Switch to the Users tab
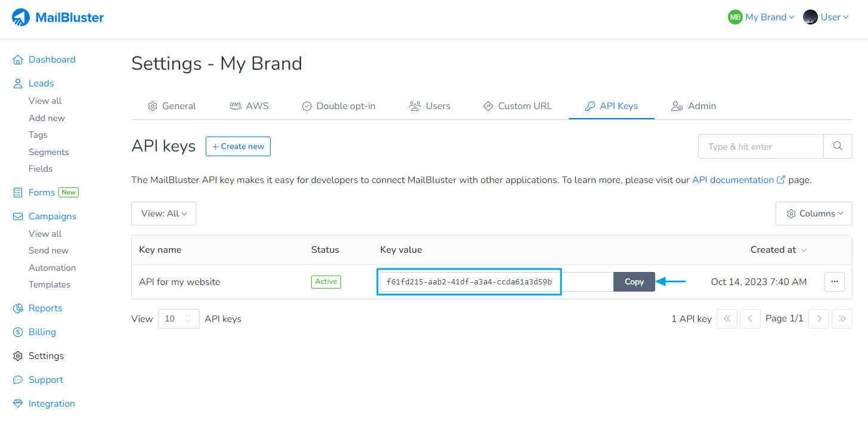This screenshot has width=868, height=421. (430, 106)
